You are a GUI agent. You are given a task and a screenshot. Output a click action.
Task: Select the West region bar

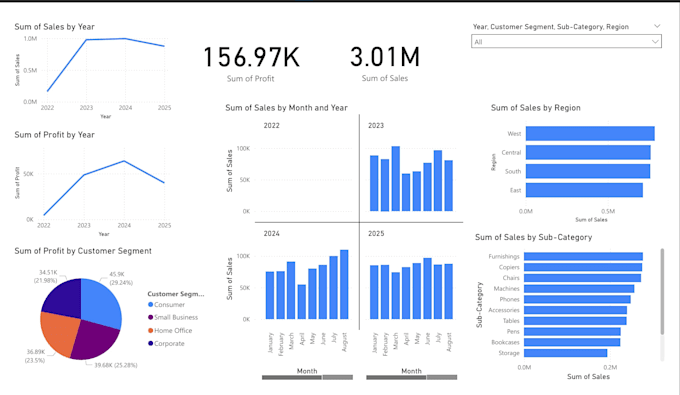point(590,134)
